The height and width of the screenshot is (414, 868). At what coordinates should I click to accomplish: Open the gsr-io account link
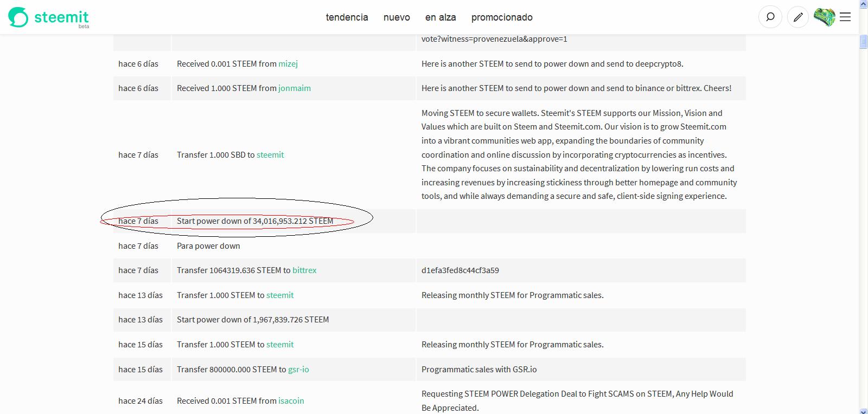pyautogui.click(x=298, y=370)
